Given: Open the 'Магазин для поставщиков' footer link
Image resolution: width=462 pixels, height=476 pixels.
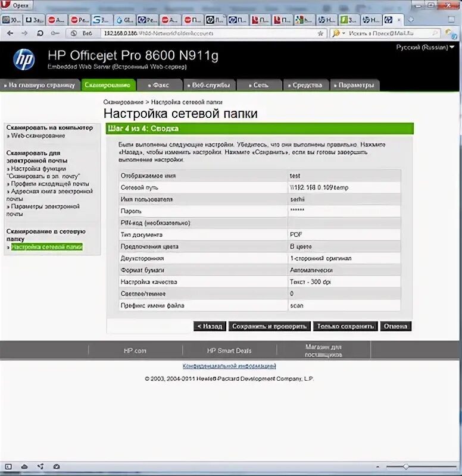Looking at the screenshot, I should tap(323, 350).
